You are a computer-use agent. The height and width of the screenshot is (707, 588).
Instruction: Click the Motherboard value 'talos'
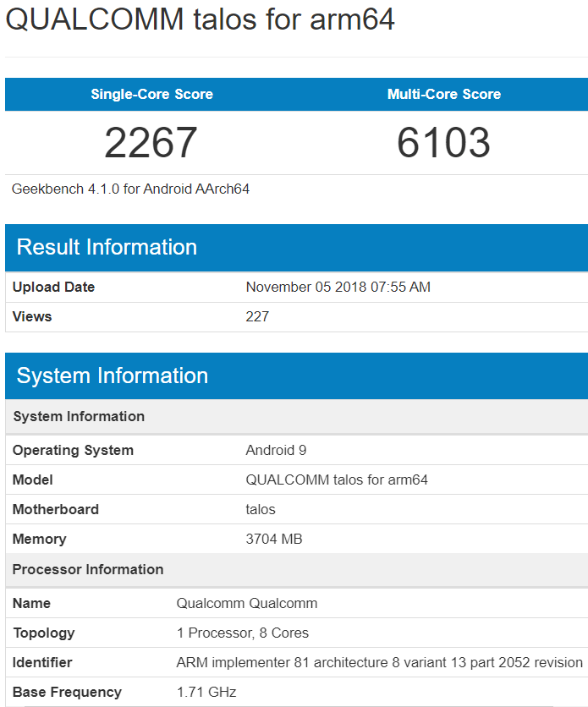[261, 509]
